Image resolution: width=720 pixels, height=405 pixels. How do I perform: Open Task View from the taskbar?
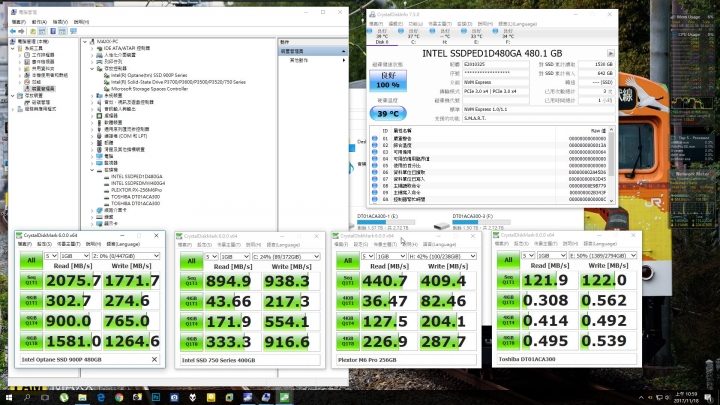point(45,398)
